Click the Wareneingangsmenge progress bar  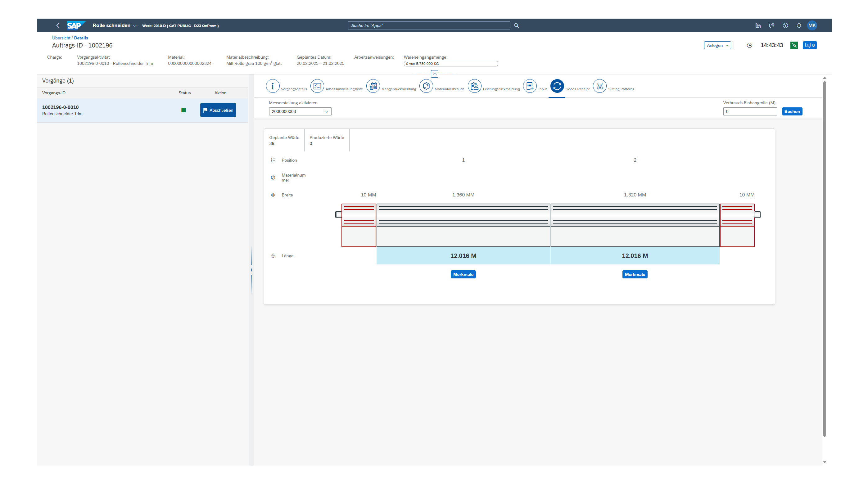(x=450, y=64)
